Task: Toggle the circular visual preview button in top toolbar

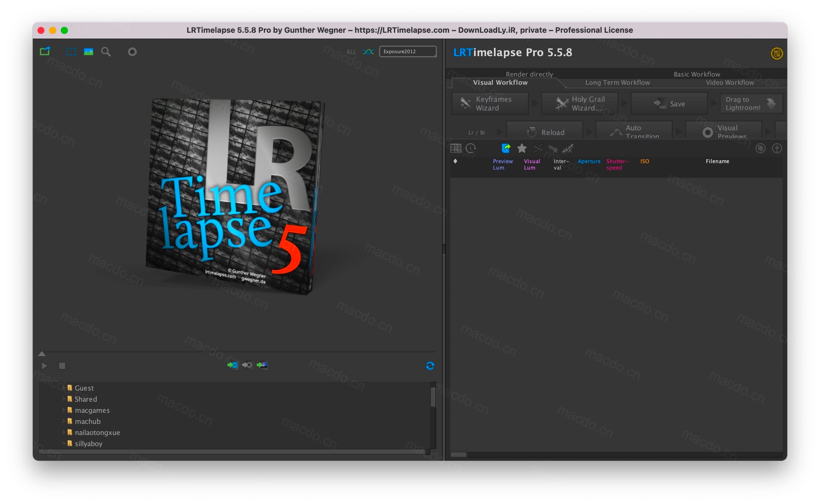Action: [x=132, y=52]
